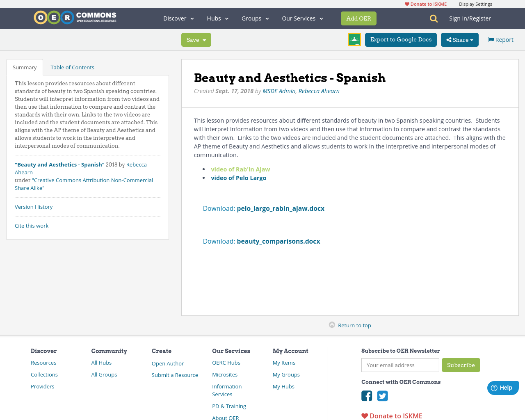
Task: Click the Facebook icon under Connect with OER Commons
Action: (366, 395)
